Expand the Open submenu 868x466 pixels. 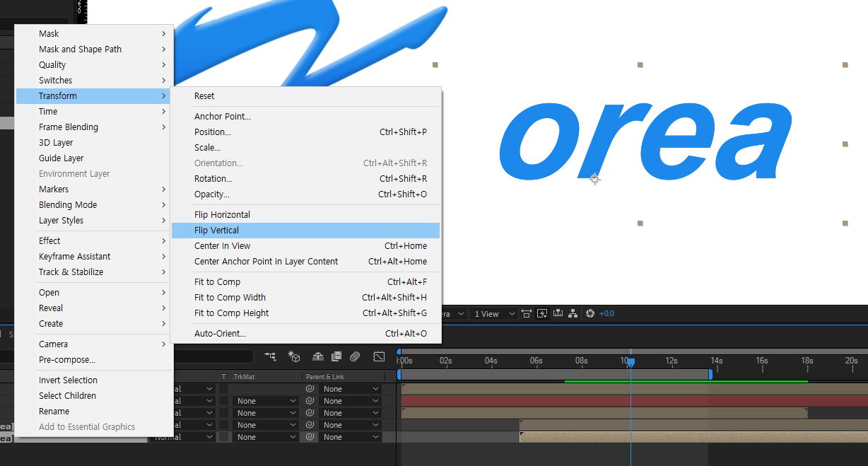[x=94, y=292]
